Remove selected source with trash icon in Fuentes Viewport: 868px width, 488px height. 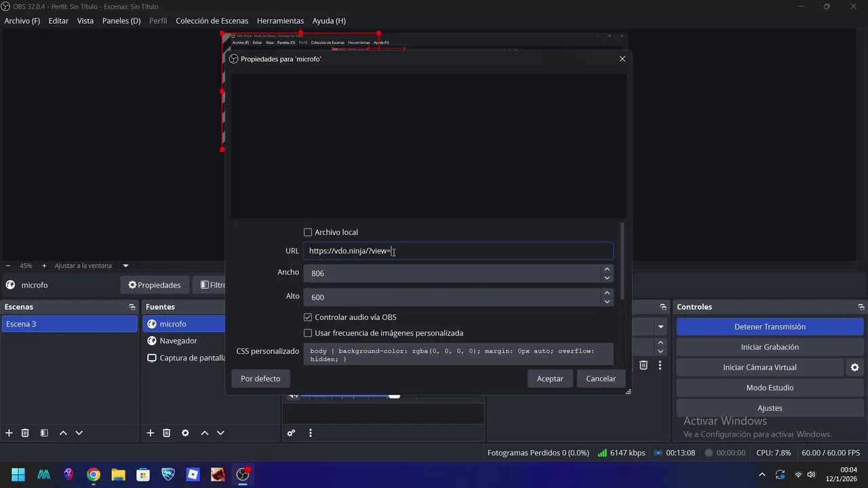pos(167,433)
